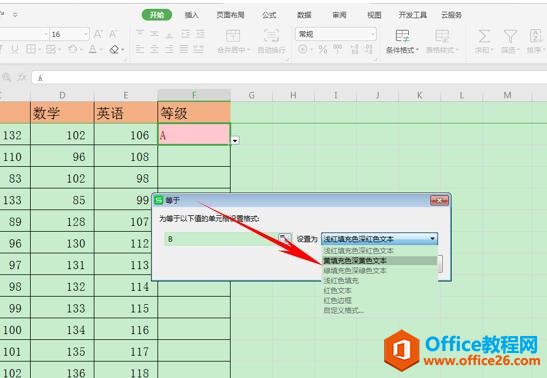547x378 pixels.
Task: Click the 英语 header cell
Action: tap(126, 113)
